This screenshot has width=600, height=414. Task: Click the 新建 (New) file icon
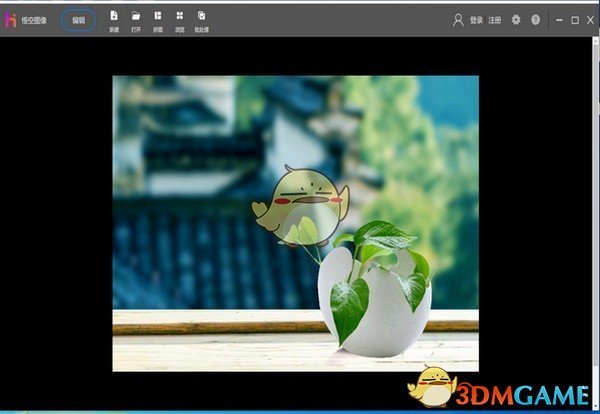click(113, 16)
